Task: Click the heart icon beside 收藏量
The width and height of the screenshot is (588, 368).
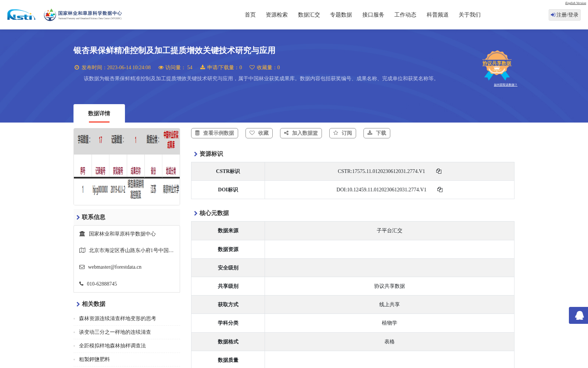Action: pyautogui.click(x=252, y=67)
